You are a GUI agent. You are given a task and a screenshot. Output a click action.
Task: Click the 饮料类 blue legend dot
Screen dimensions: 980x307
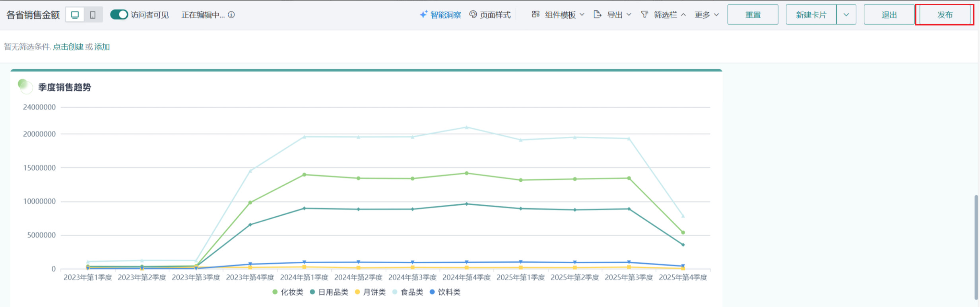(432, 292)
